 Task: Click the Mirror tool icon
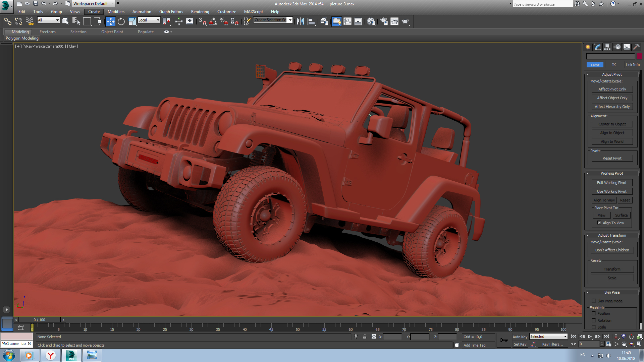pos(300,21)
